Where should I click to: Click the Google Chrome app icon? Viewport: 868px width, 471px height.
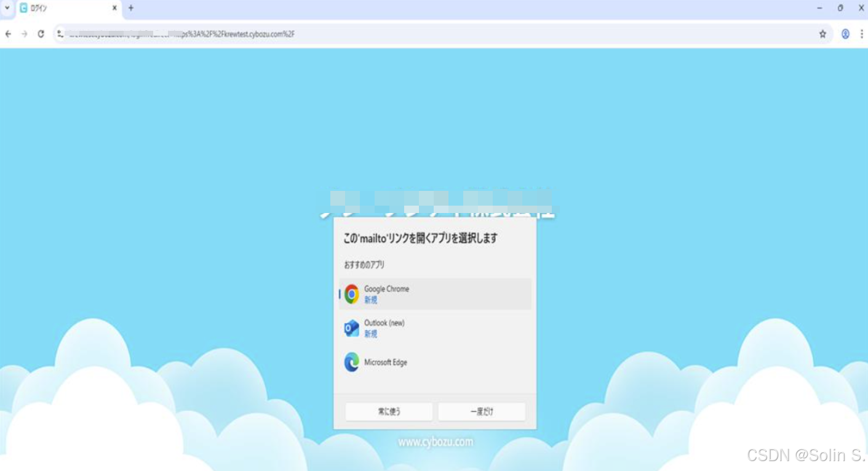[352, 294]
